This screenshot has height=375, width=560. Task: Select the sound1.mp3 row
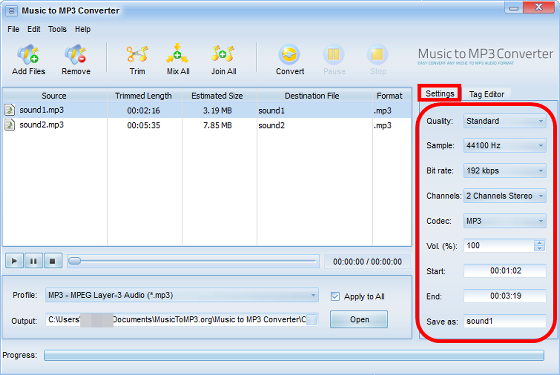(x=207, y=110)
